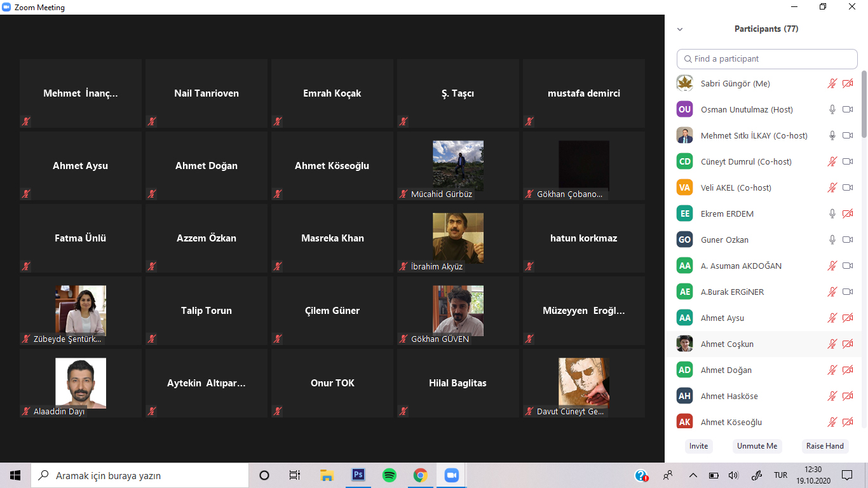Select the Masreka Khan participant tile
868x488 pixels.
click(332, 238)
